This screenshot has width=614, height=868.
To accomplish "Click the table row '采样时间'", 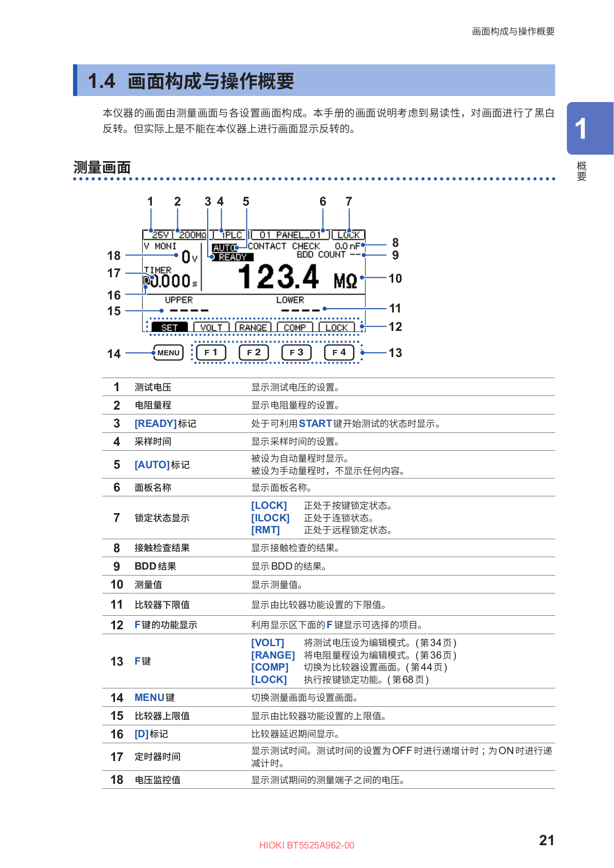I will click(x=329, y=442).
